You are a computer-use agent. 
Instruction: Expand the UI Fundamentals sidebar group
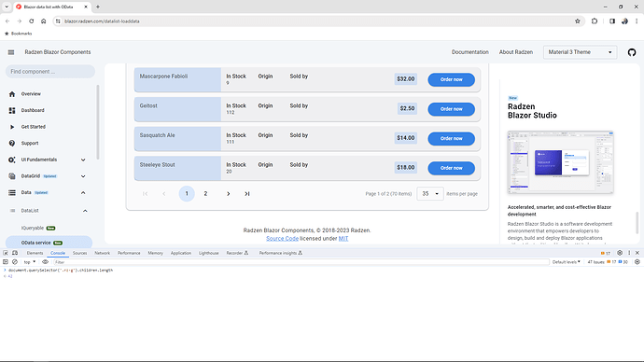(83, 160)
